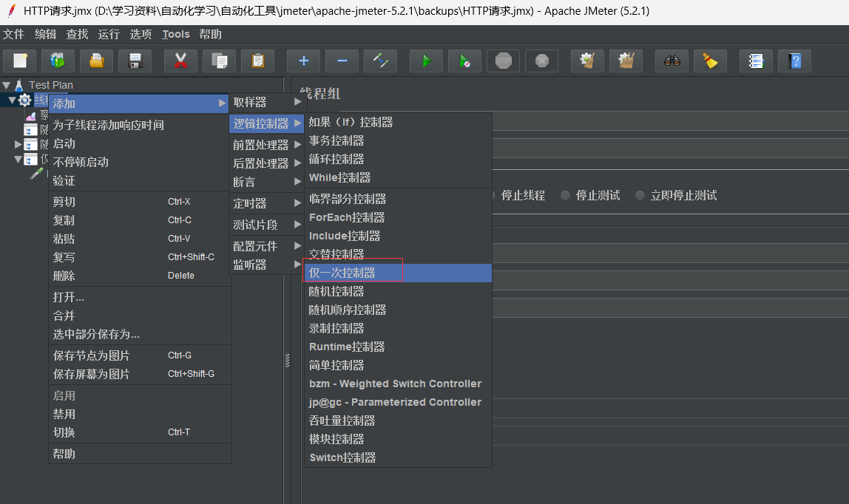Choose 如果（If）控制器 entry
This screenshot has width=849, height=504.
coord(398,122)
